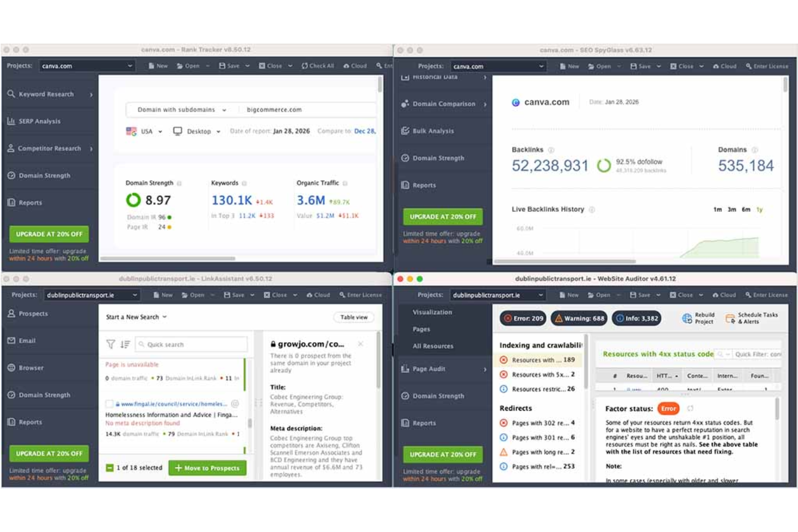Toggle the Error: 209 issues filter
This screenshot has width=798, height=532.
524,318
